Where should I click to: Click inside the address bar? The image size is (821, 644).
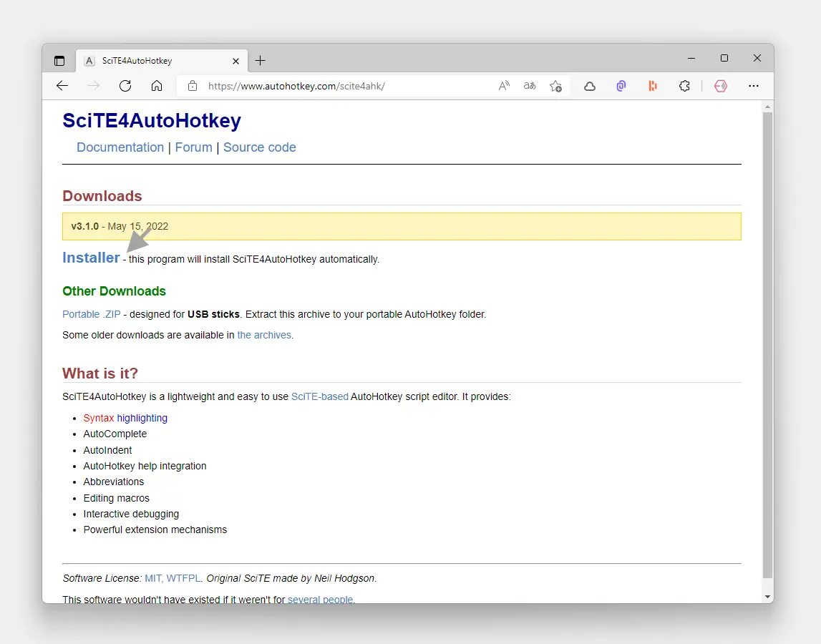[322, 86]
